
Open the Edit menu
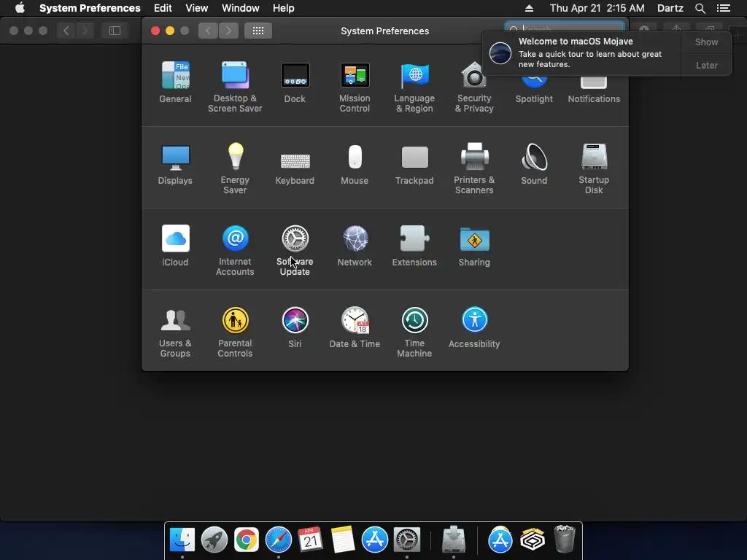163,8
